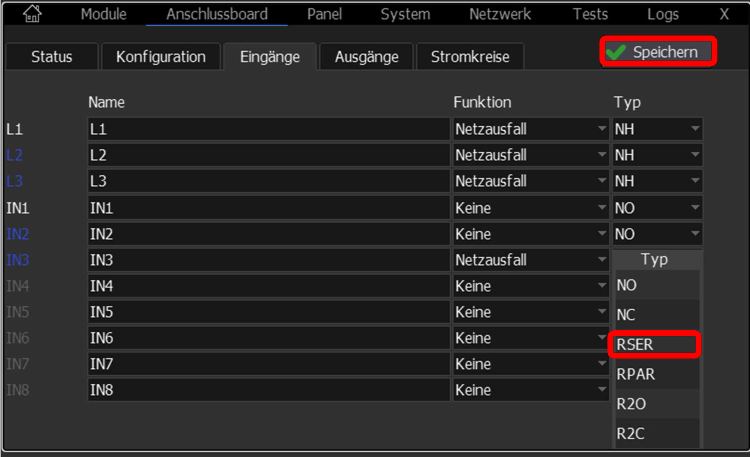
Task: Switch to the Konfiguration tab
Action: pos(161,57)
